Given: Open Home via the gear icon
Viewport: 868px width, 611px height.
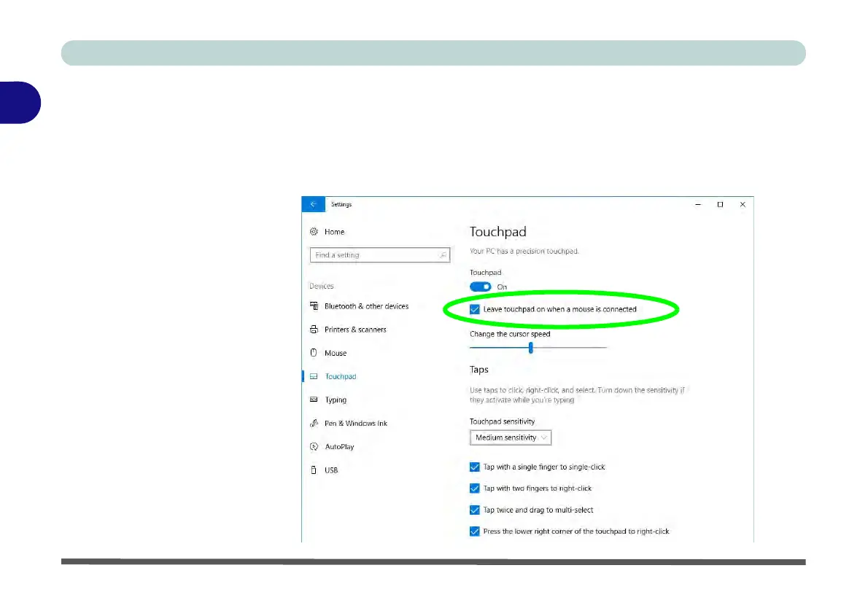Looking at the screenshot, I should point(314,231).
